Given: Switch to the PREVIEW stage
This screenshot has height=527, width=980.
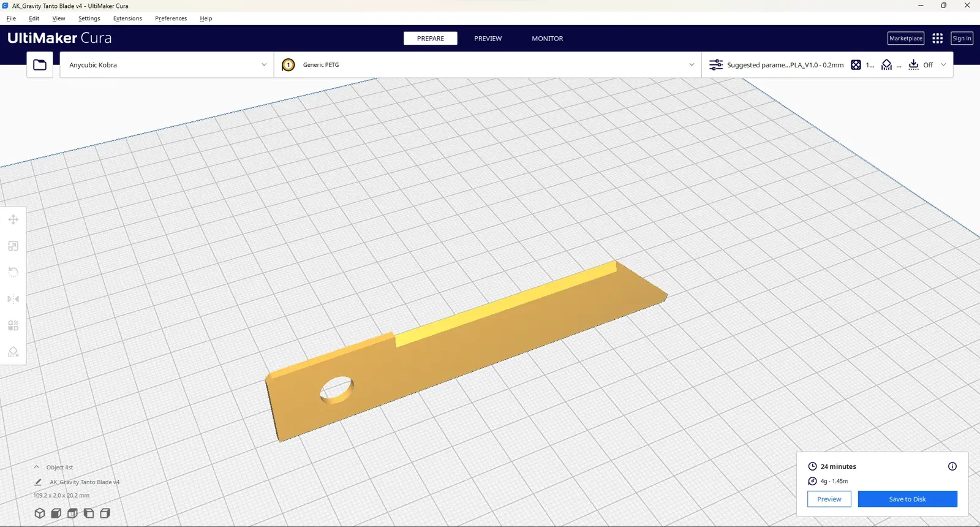Looking at the screenshot, I should tap(488, 38).
